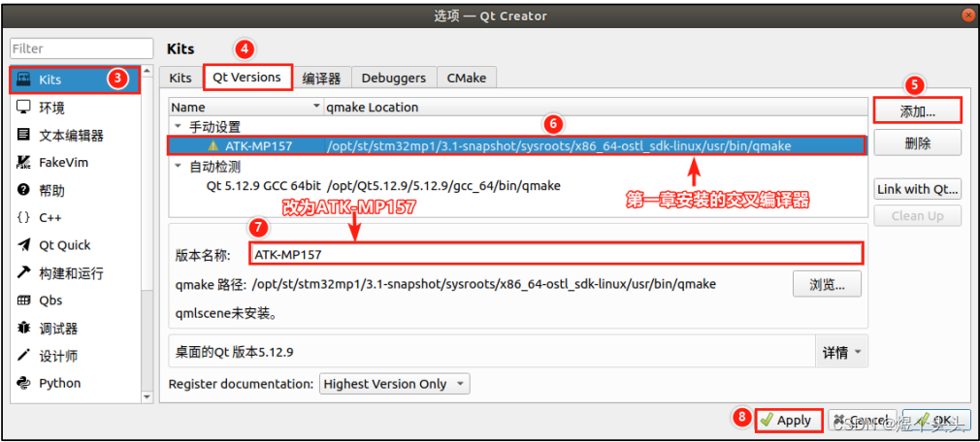Click the OK button
Viewport: 980px width, 442px height.
point(935,420)
